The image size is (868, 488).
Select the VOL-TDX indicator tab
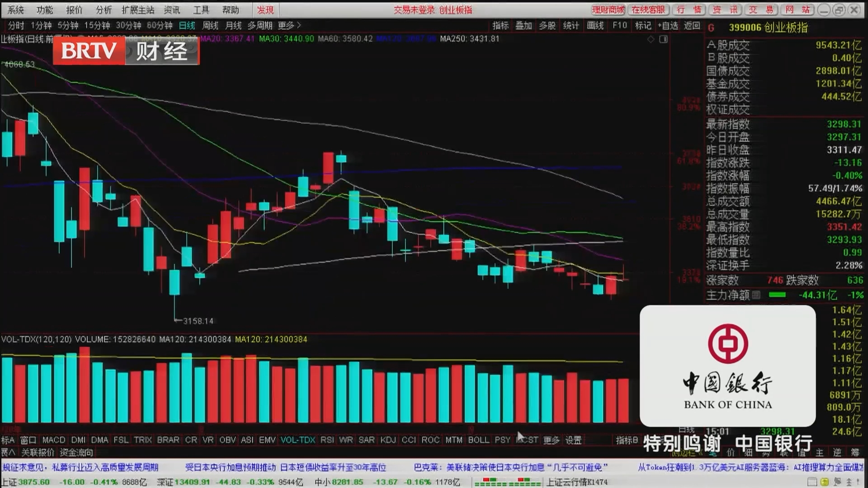[298, 440]
